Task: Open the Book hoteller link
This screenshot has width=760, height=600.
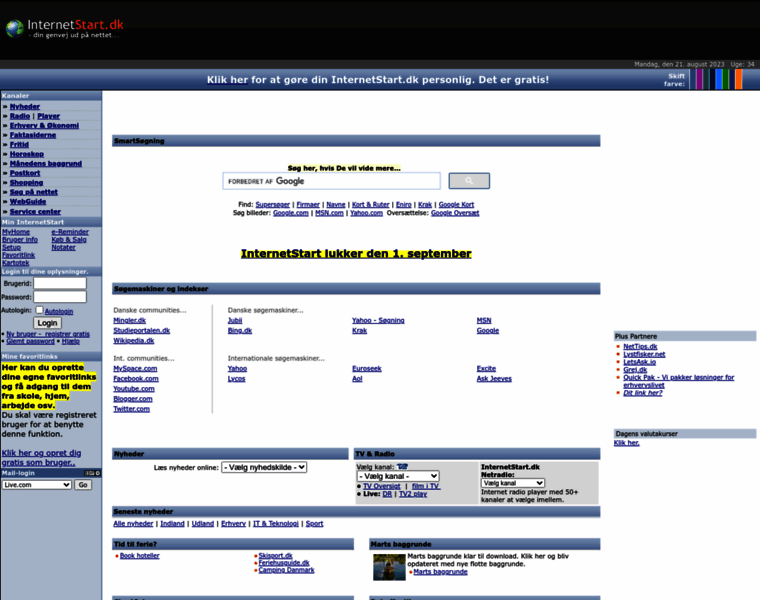Action: click(140, 555)
